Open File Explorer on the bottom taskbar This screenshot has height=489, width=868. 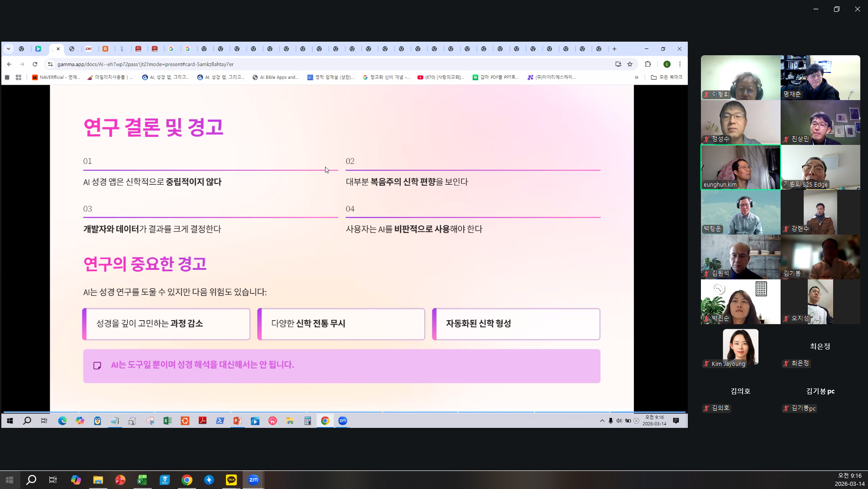pyautogui.click(x=98, y=480)
